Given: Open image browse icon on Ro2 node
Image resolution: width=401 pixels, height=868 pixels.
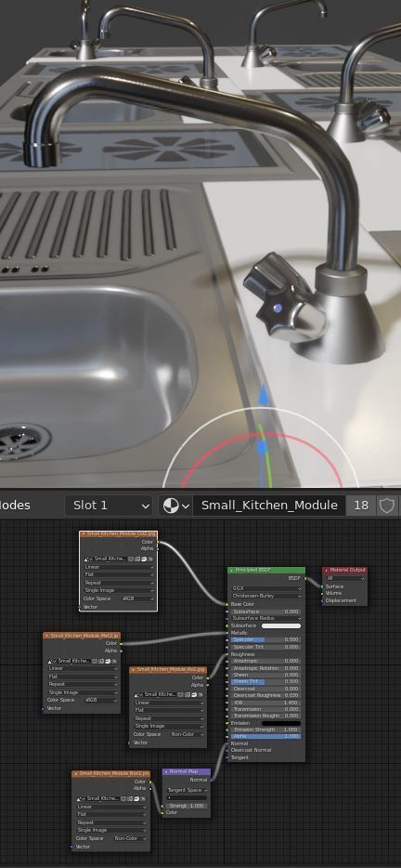Looking at the screenshot, I should click(x=137, y=694).
